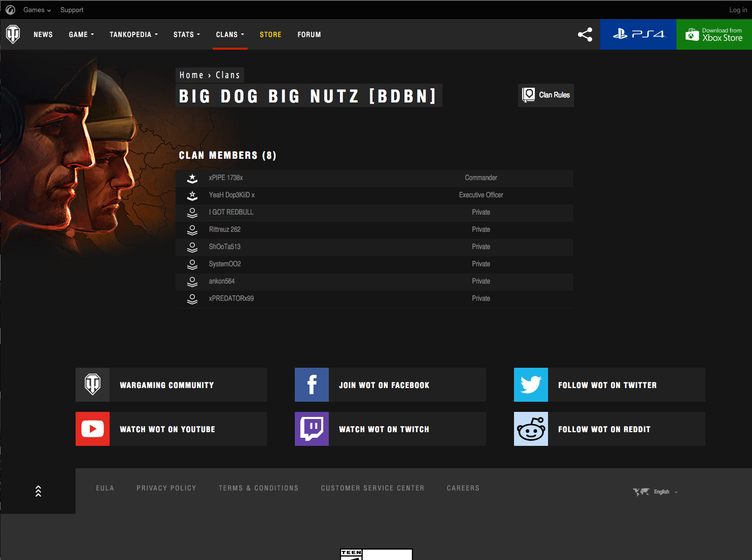Open the CAREERS footer link

(x=463, y=488)
